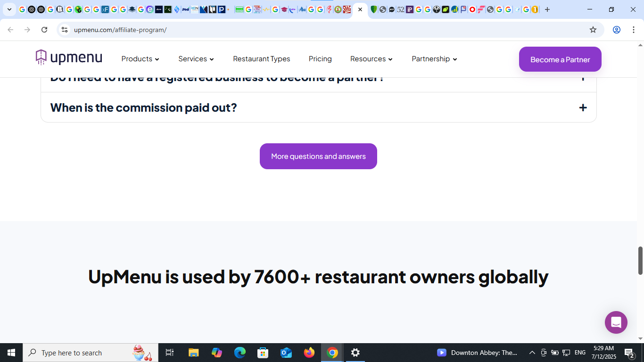The width and height of the screenshot is (644, 362).
Task: Click the Meet Now camera tray icon
Action: (x=544, y=353)
